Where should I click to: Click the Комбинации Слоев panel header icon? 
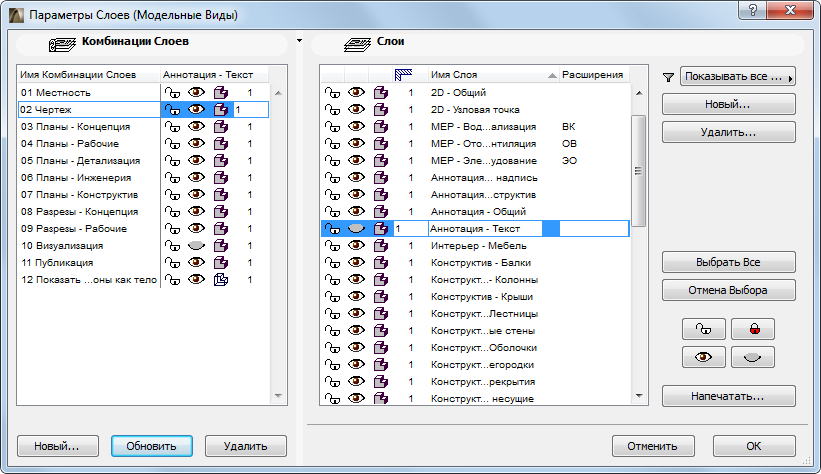pyautogui.click(x=62, y=44)
